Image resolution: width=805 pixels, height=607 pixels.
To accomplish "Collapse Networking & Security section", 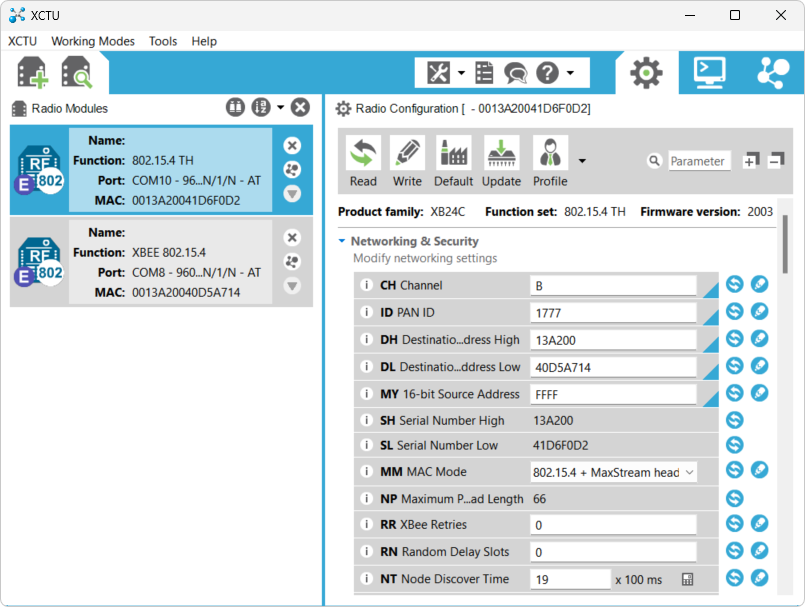I will (x=342, y=241).
